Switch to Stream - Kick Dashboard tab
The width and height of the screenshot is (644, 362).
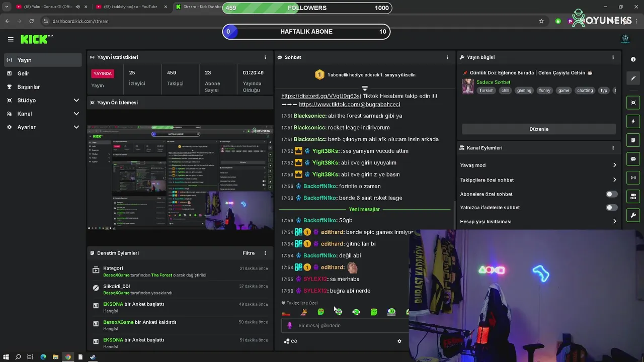[199, 7]
